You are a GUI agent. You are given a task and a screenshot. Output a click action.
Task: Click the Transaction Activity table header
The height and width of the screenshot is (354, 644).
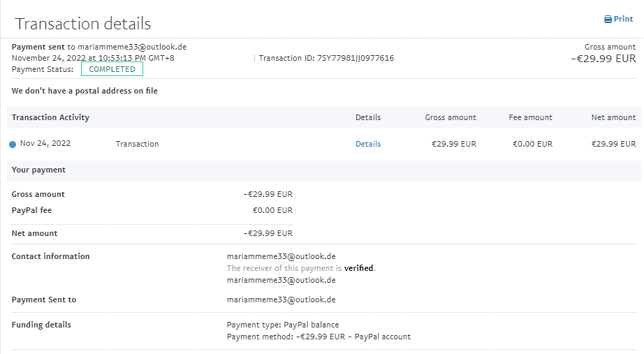click(50, 117)
